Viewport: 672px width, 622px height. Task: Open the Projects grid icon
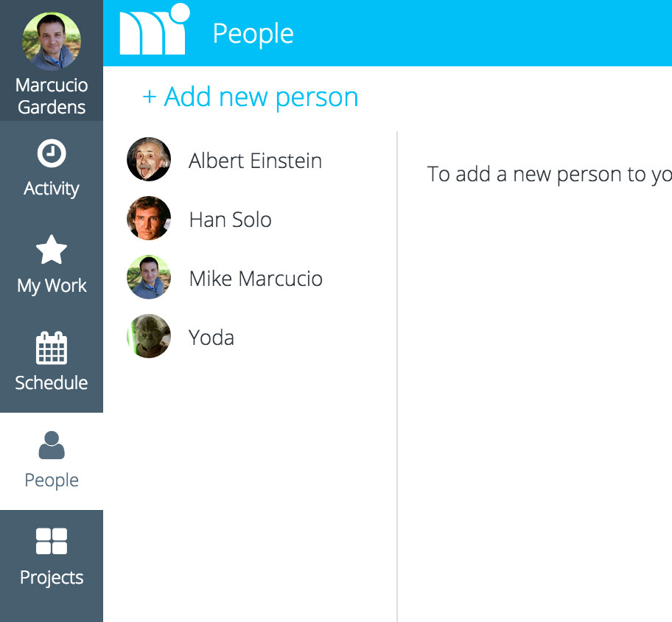tap(52, 541)
